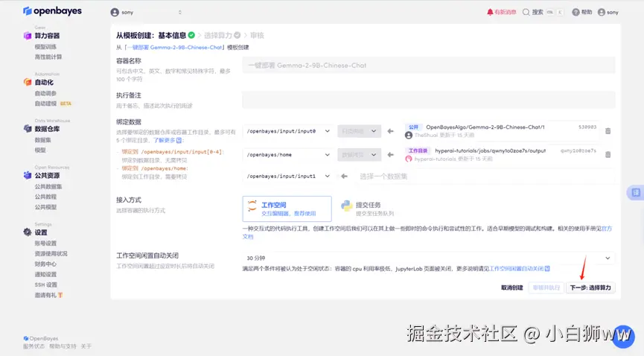Open the 一键部署 Gemma-2-9B-Chinese-Chat template link
Image resolution: width=644 pixels, height=356 pixels.
(174, 47)
